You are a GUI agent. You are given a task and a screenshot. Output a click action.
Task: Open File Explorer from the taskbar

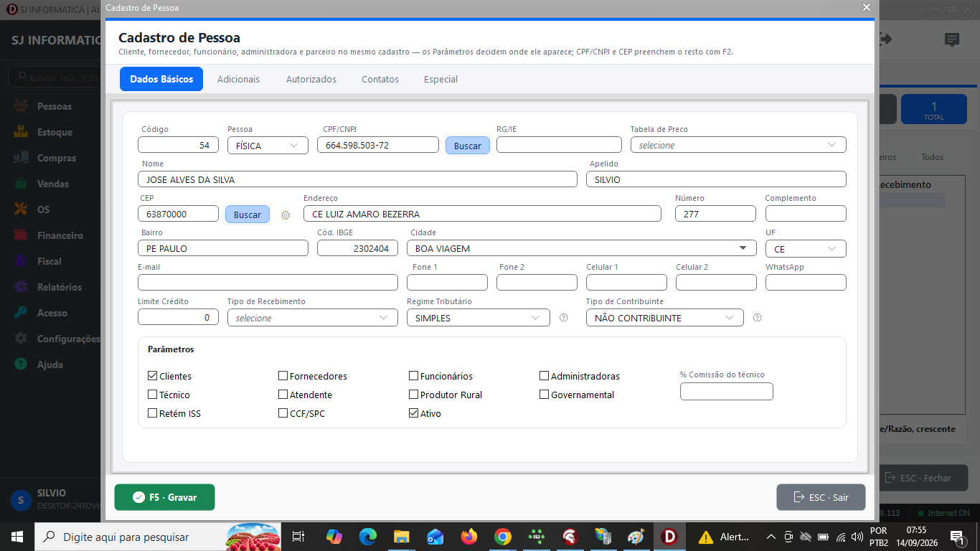[x=401, y=537]
